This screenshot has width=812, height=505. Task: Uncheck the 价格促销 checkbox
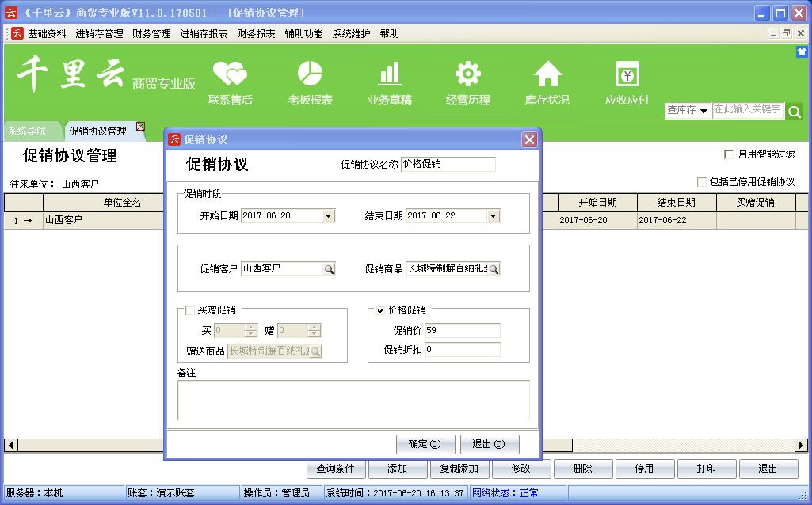[380, 310]
